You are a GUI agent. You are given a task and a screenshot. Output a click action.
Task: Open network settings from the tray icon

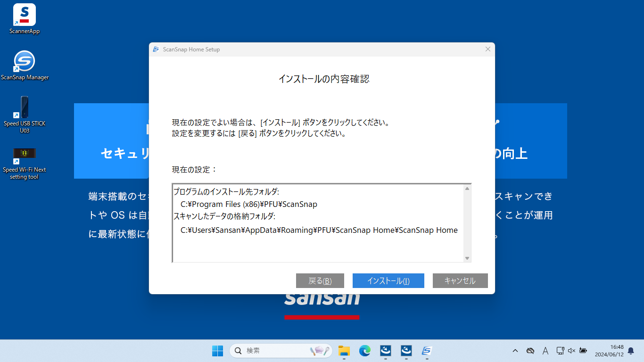tap(560, 351)
